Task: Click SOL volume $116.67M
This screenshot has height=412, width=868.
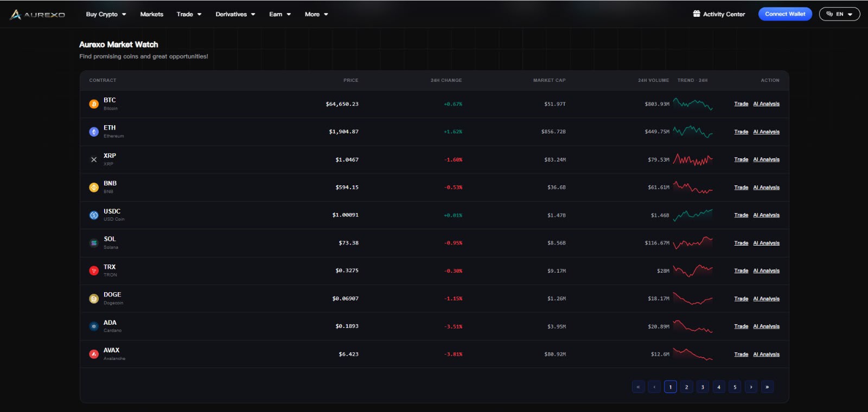Action: pos(657,243)
